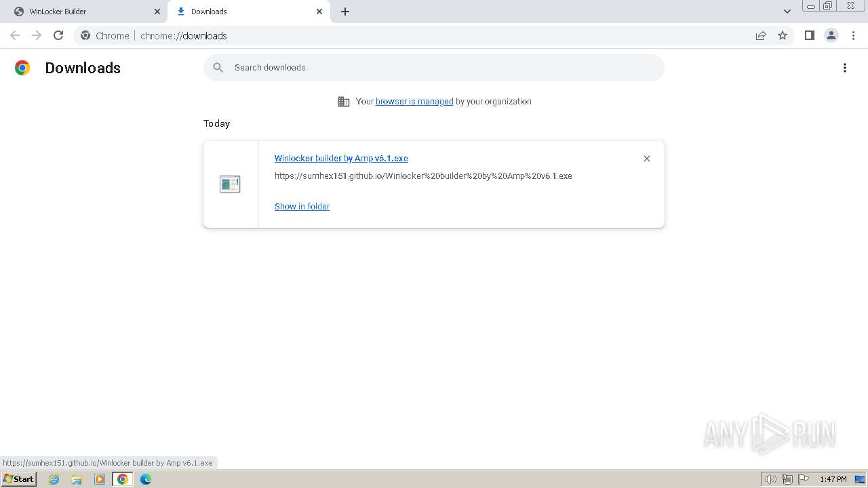
Task: Click the Chrome site info chip
Action: (x=105, y=36)
